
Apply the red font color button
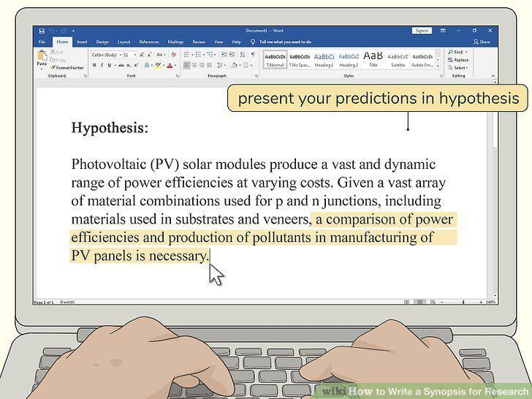(170, 65)
